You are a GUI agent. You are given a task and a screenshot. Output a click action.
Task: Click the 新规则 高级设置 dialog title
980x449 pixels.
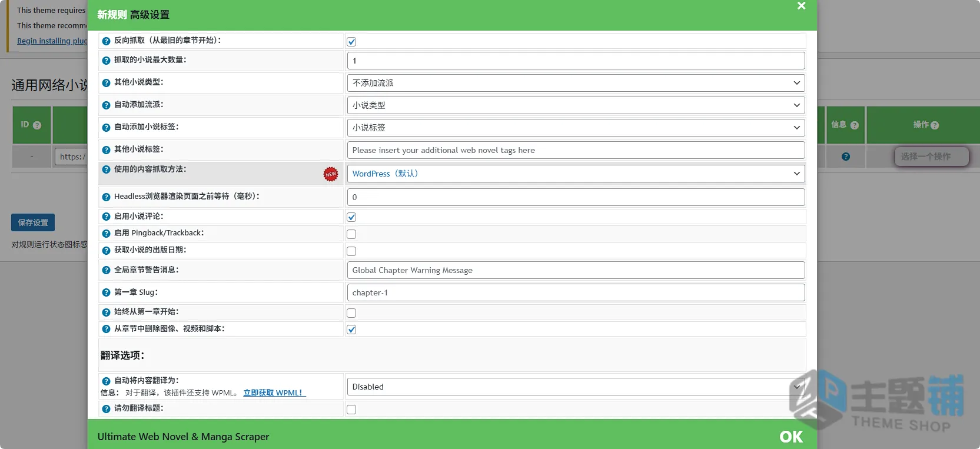133,15
